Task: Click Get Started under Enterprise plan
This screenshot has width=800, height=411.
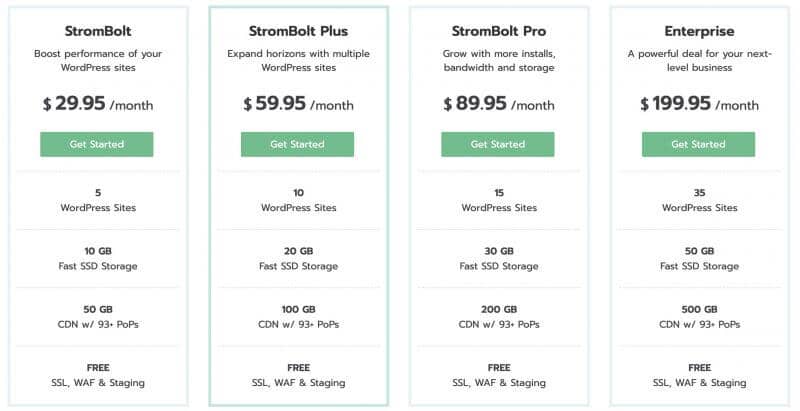Action: click(x=698, y=144)
